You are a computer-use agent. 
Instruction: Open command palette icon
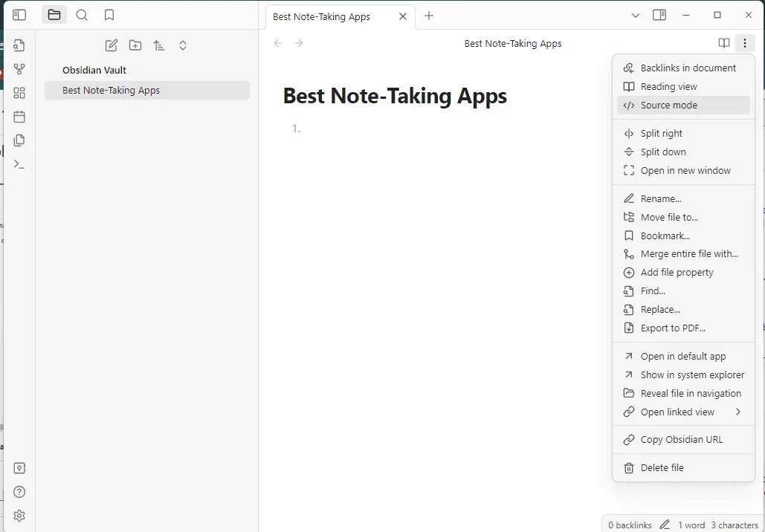[x=19, y=164]
